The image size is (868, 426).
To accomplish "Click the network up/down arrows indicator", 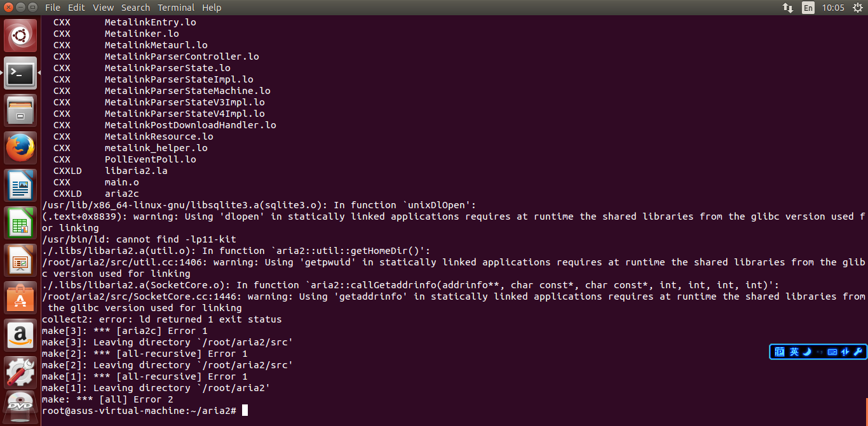I will (x=788, y=8).
